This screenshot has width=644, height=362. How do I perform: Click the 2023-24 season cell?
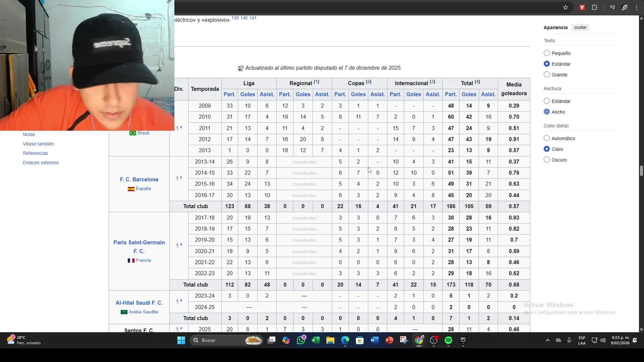click(204, 296)
